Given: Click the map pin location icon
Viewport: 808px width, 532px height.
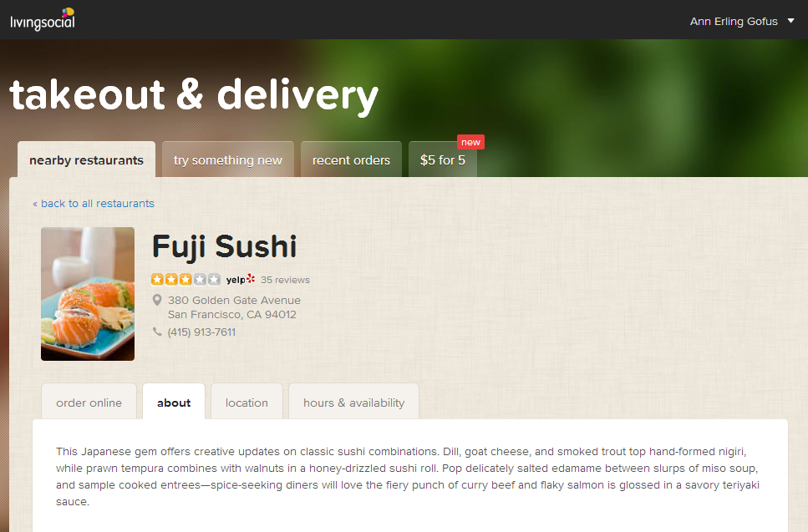Looking at the screenshot, I should point(157,300).
